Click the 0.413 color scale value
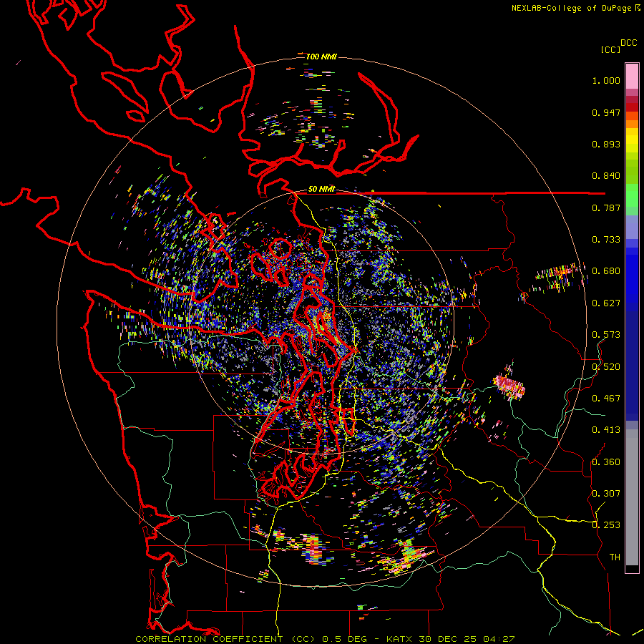Viewport: 644px width, 644px height. coord(606,430)
